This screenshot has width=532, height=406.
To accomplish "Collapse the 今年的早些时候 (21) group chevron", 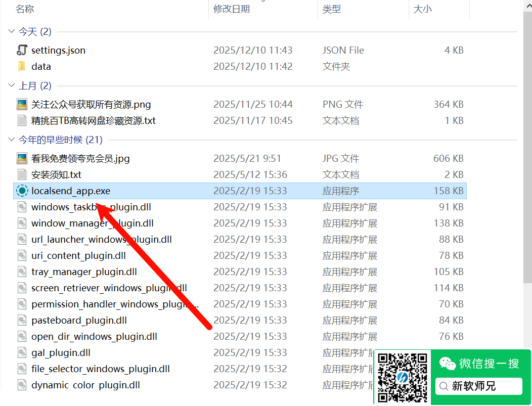I will pyautogui.click(x=12, y=140).
